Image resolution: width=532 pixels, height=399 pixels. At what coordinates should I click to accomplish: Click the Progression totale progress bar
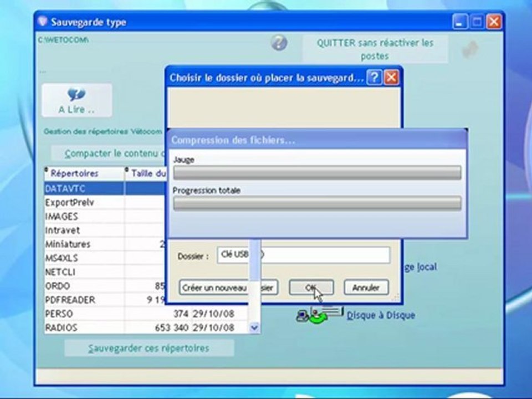click(317, 203)
